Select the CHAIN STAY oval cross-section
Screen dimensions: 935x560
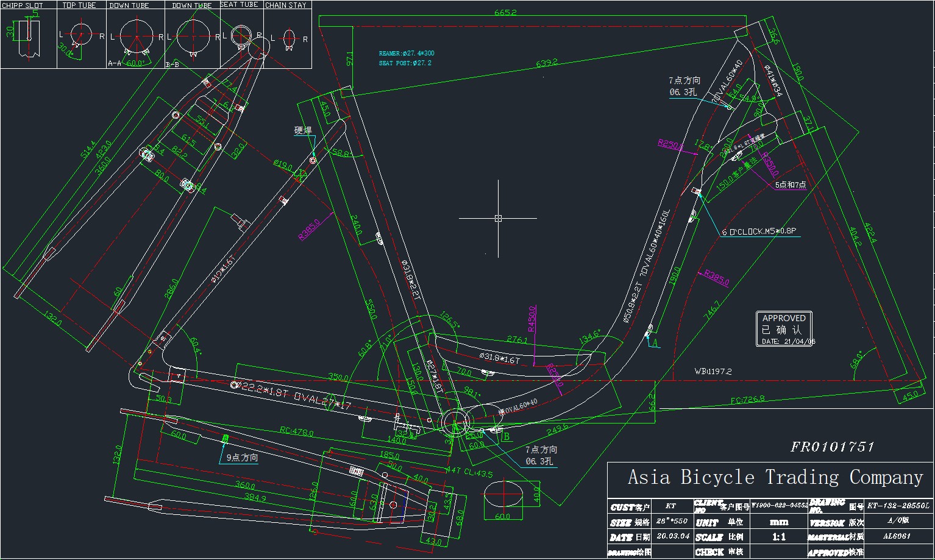tap(289, 38)
